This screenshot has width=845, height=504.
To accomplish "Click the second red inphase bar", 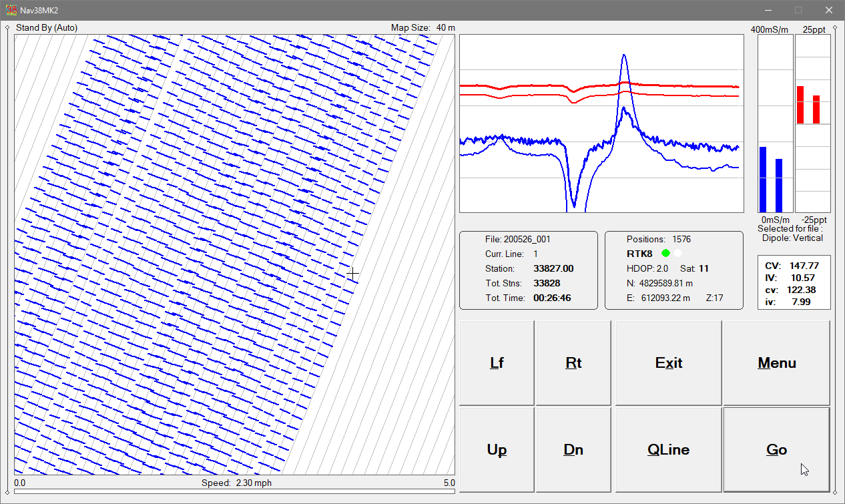I will pos(816,109).
